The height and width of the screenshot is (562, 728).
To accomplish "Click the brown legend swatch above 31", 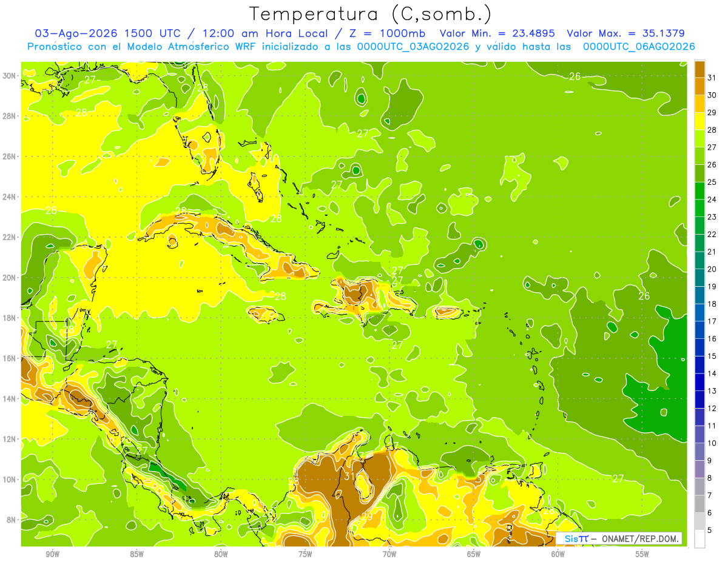I will pyautogui.click(x=699, y=69).
